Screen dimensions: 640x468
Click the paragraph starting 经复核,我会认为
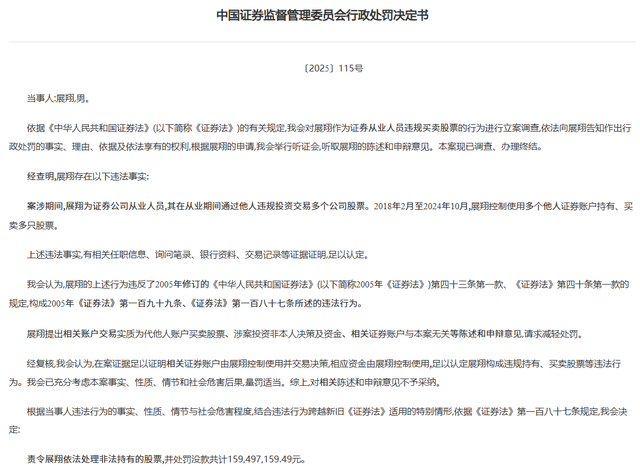click(315, 373)
